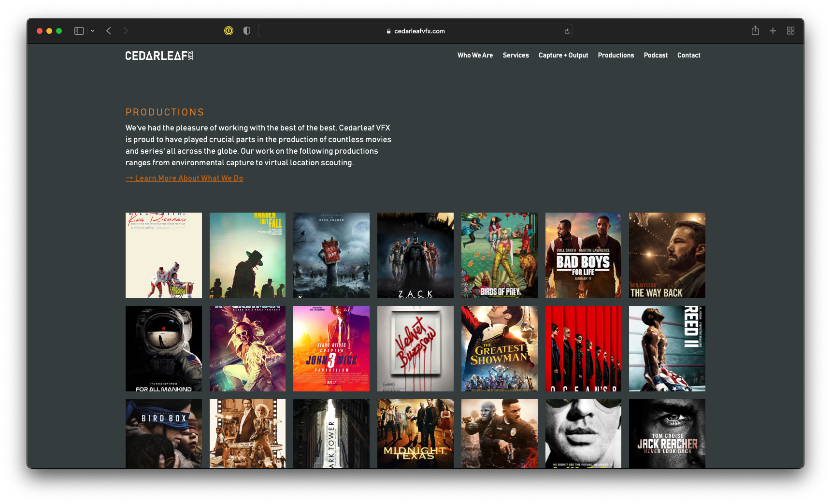Open the King Richard poster

click(164, 255)
